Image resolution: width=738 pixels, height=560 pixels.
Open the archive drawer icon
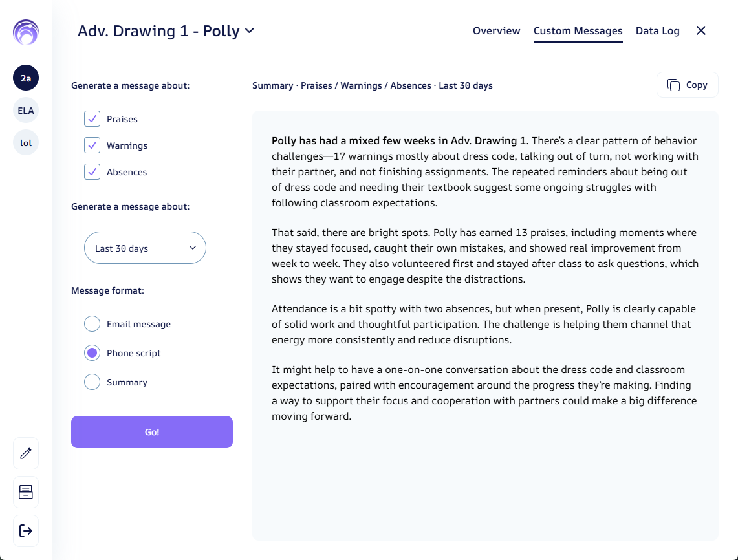pos(26,492)
